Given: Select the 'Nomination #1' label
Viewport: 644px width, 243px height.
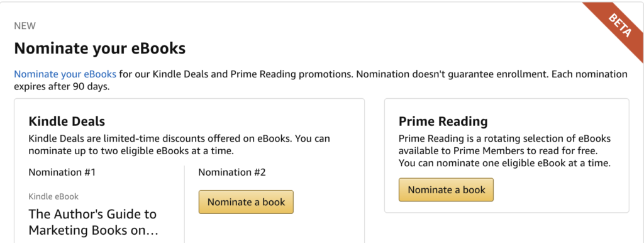Looking at the screenshot, I should point(62,172).
